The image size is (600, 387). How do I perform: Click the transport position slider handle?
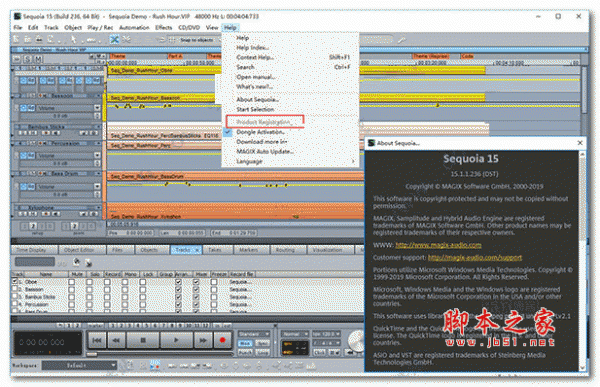pyautogui.click(x=91, y=354)
